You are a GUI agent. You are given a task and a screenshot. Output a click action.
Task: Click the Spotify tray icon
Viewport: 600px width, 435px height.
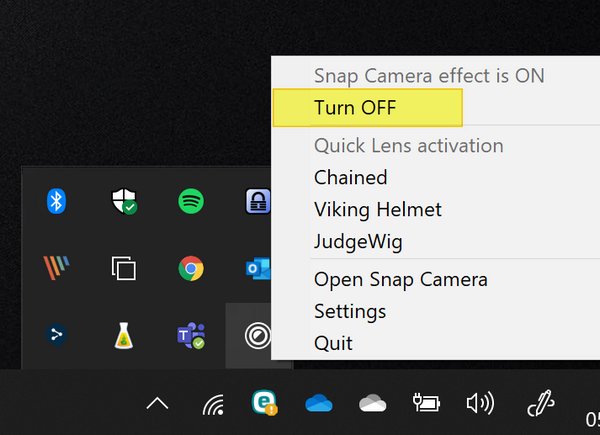191,201
